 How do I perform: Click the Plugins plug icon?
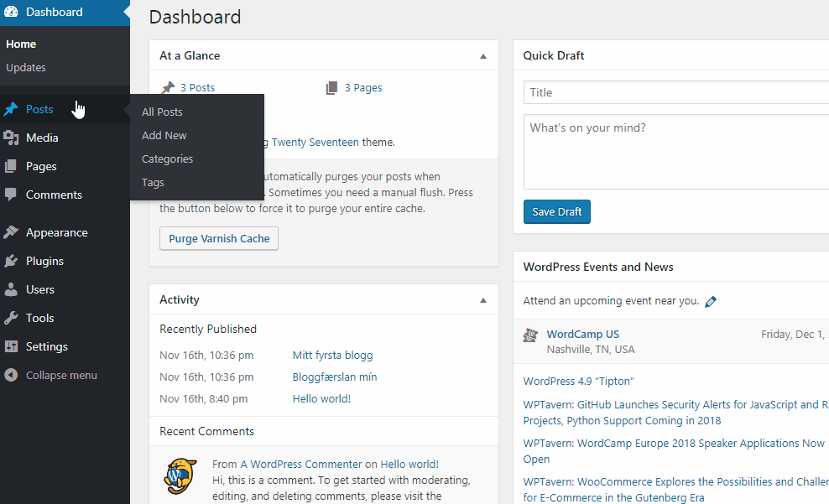point(11,261)
